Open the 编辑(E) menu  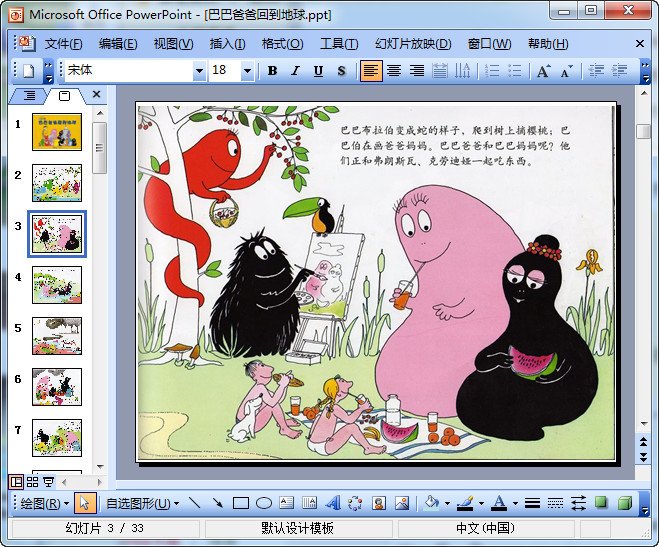(x=118, y=44)
